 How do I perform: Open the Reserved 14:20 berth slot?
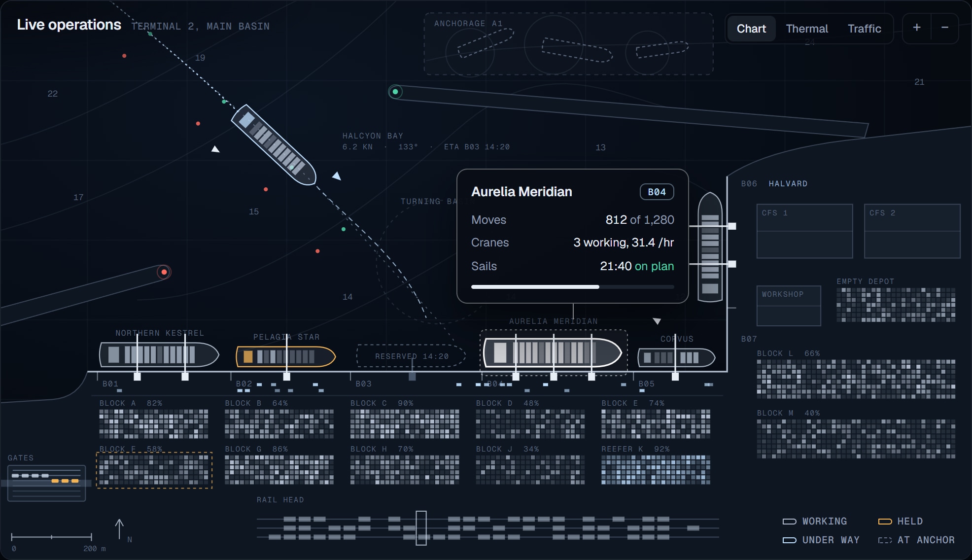pos(411,356)
